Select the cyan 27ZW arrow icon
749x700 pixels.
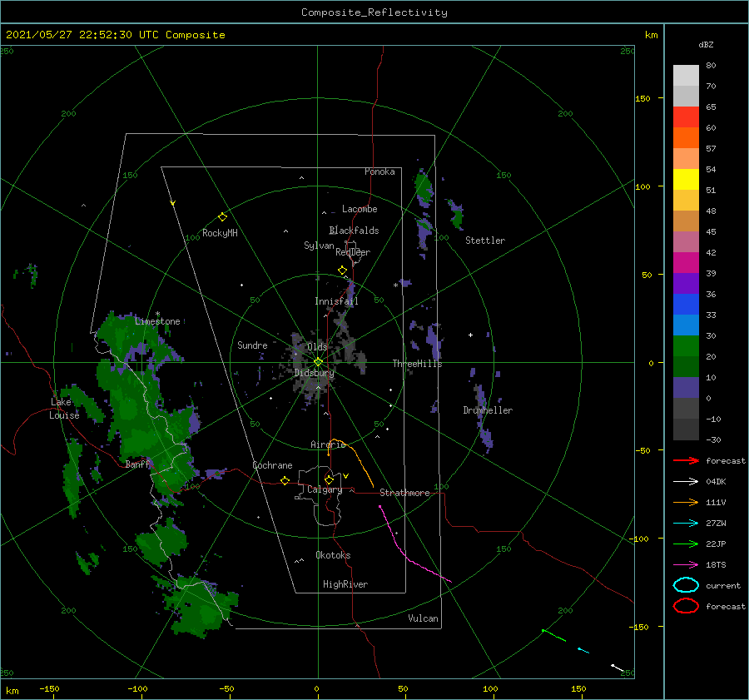(x=686, y=524)
